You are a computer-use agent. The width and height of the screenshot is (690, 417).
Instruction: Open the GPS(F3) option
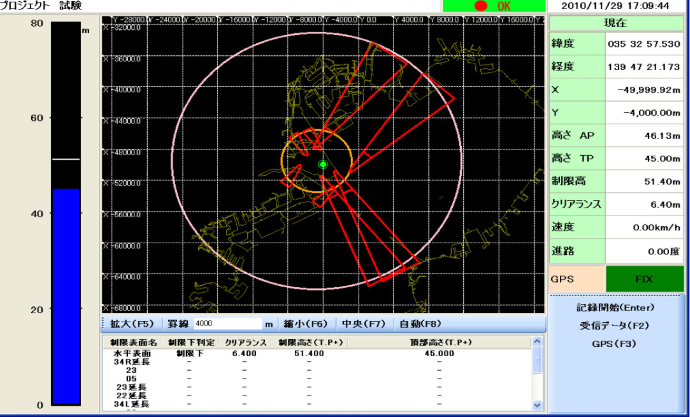coord(616,344)
